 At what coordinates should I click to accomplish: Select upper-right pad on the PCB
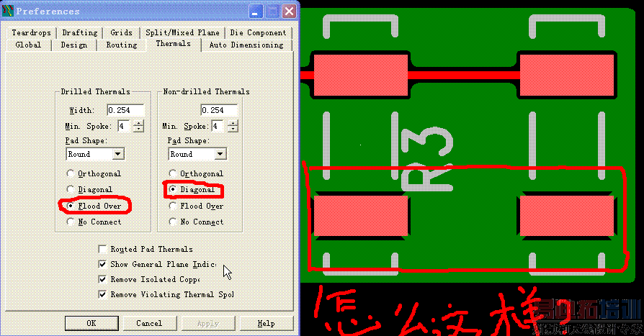click(567, 75)
